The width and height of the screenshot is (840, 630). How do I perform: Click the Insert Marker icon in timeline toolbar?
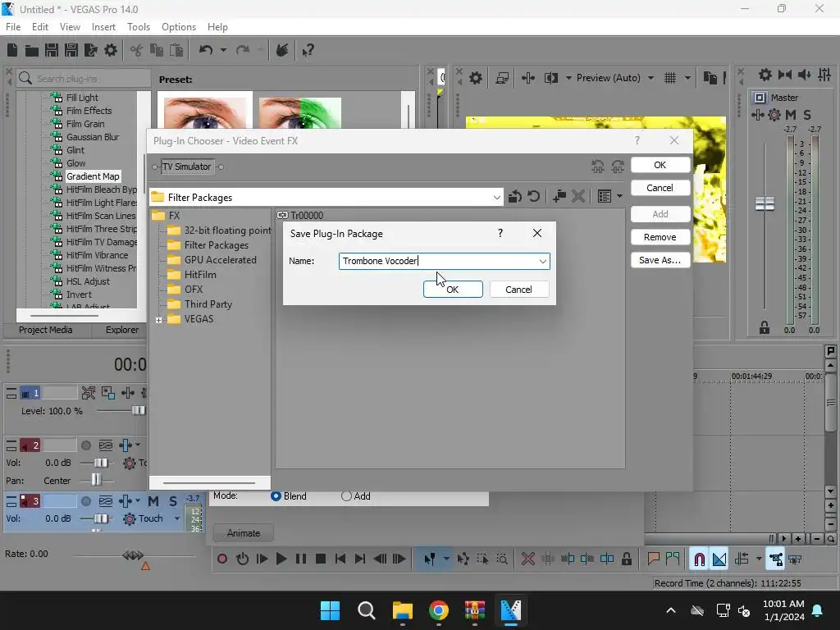653,559
